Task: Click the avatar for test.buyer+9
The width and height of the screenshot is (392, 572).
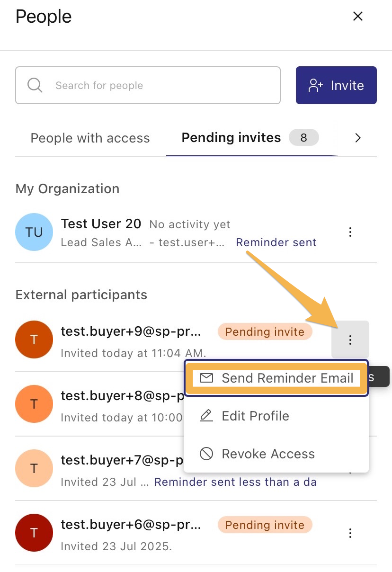Action: 34,340
